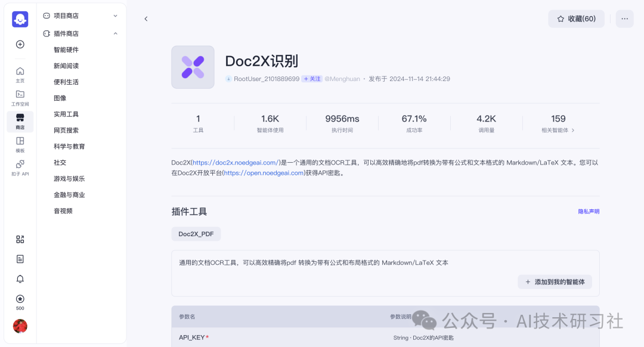Open the 模板 templates section
The height and width of the screenshot is (347, 644).
[x=20, y=142]
